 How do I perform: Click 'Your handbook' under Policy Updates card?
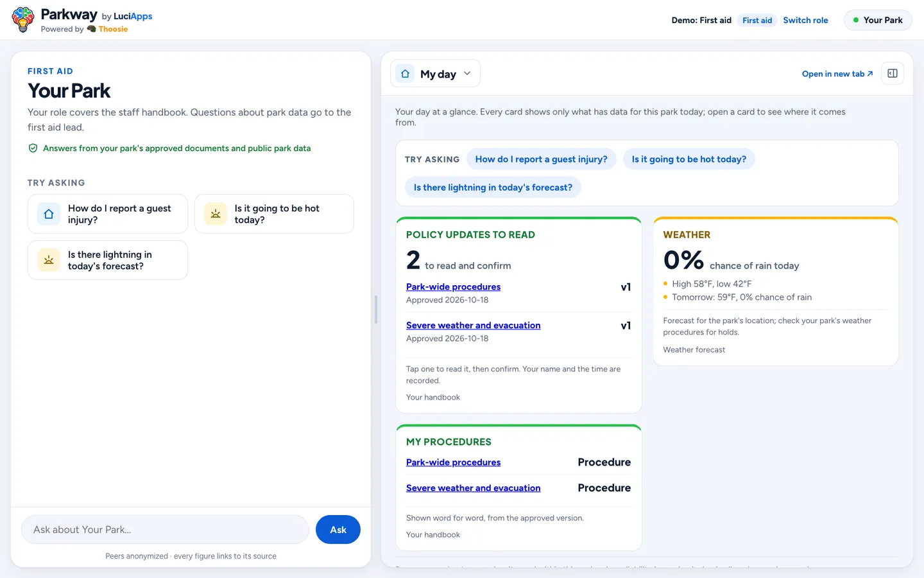433,398
